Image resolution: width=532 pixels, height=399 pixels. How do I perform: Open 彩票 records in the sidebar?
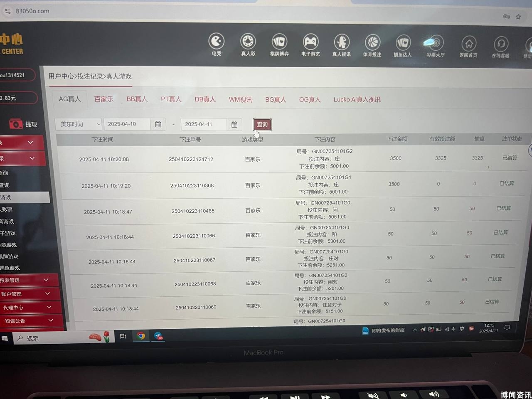tap(7, 209)
